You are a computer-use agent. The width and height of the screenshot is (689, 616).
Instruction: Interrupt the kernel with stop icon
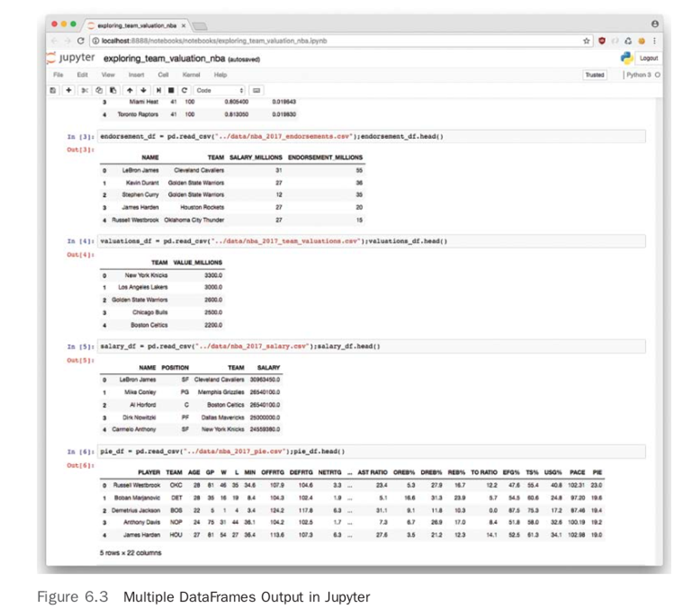coord(171,90)
